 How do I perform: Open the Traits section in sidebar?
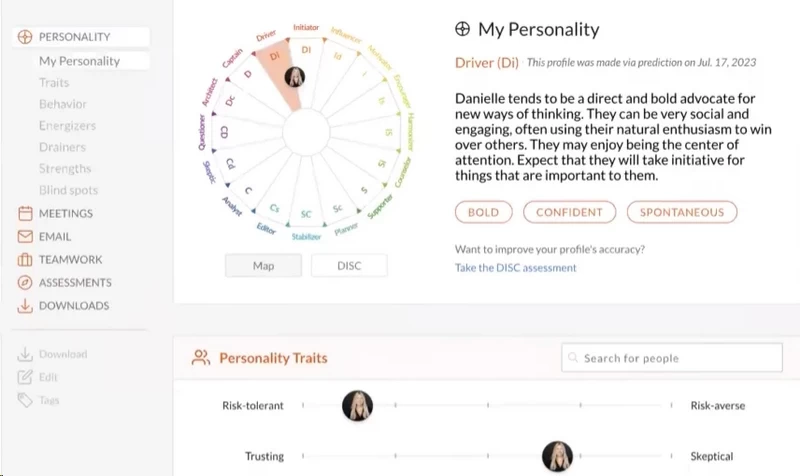coord(54,83)
